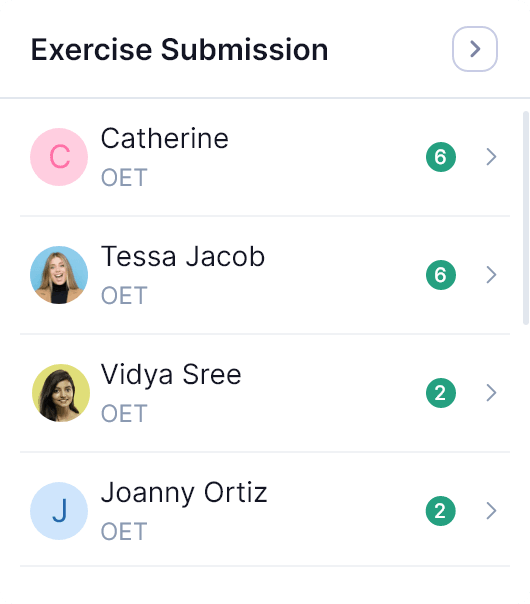Click Tessa Jacob's profile photo
530x604 pixels.
click(59, 275)
